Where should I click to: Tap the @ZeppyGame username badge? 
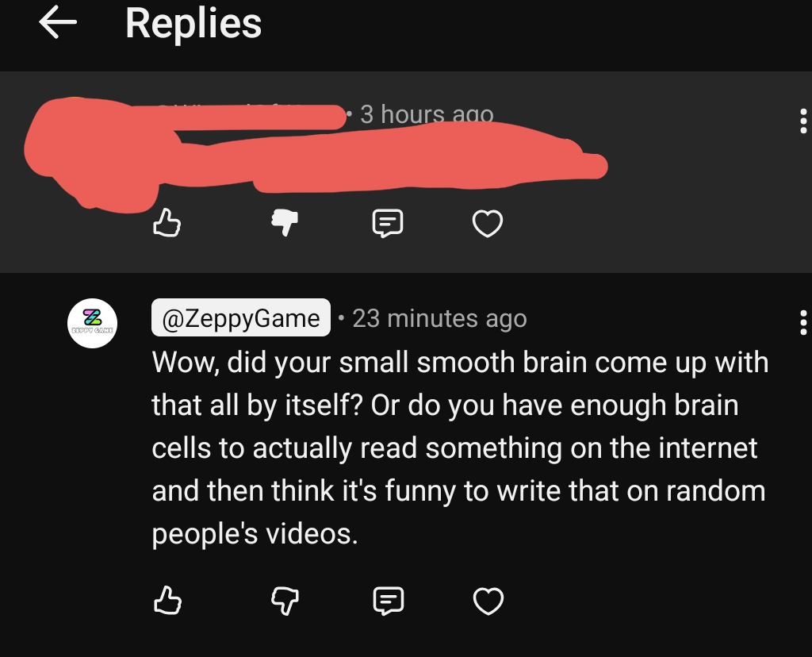241,317
